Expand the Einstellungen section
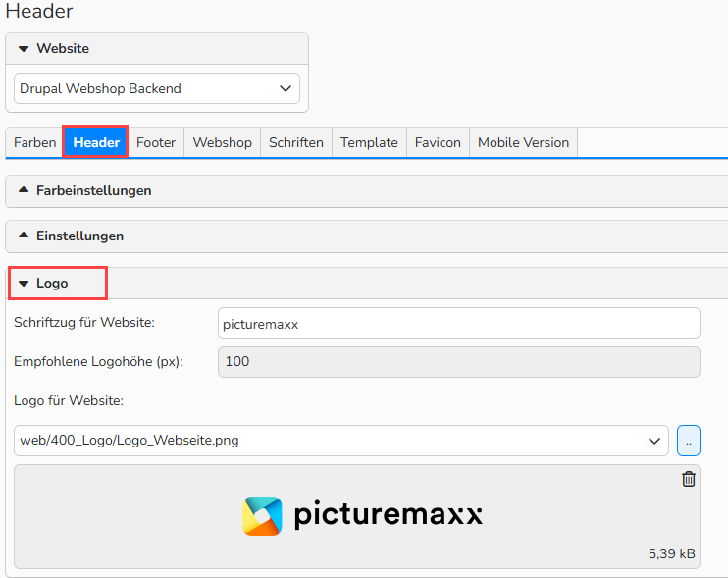This screenshot has height=578, width=728. click(366, 236)
